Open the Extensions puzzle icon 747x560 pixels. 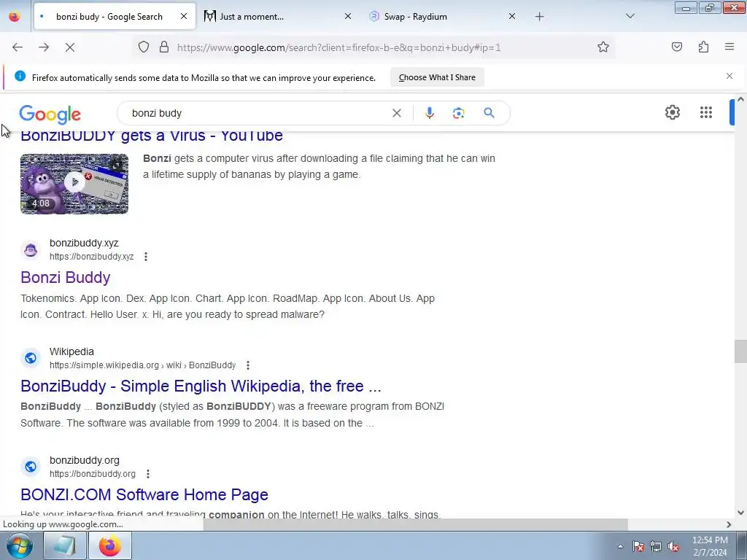pos(704,47)
